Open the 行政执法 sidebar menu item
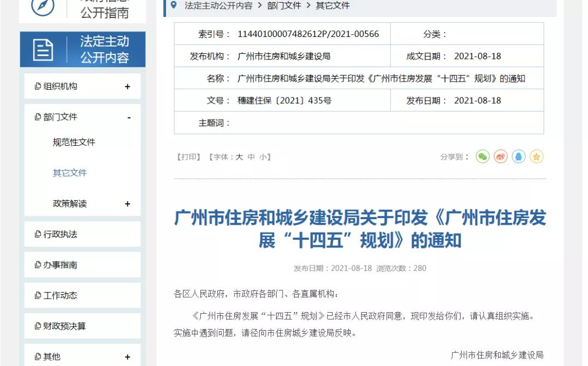Screen dimensions: 588x366 [x=60, y=234]
